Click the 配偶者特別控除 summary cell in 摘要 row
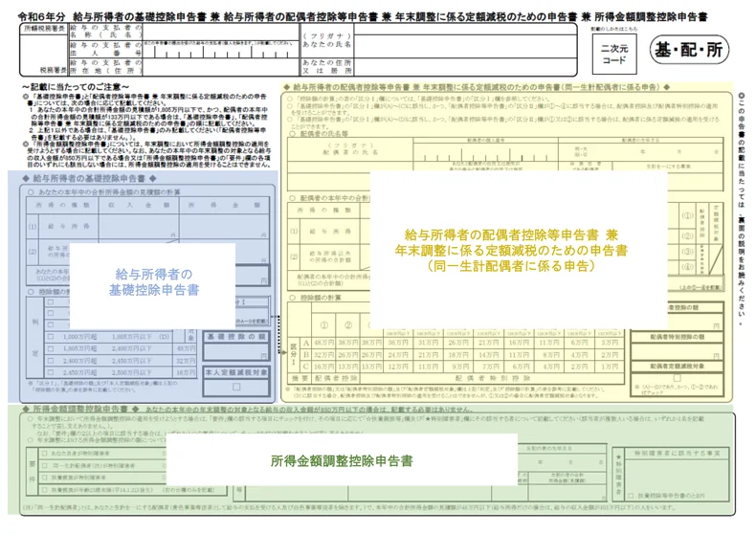This screenshot has width=756, height=535. point(492,378)
